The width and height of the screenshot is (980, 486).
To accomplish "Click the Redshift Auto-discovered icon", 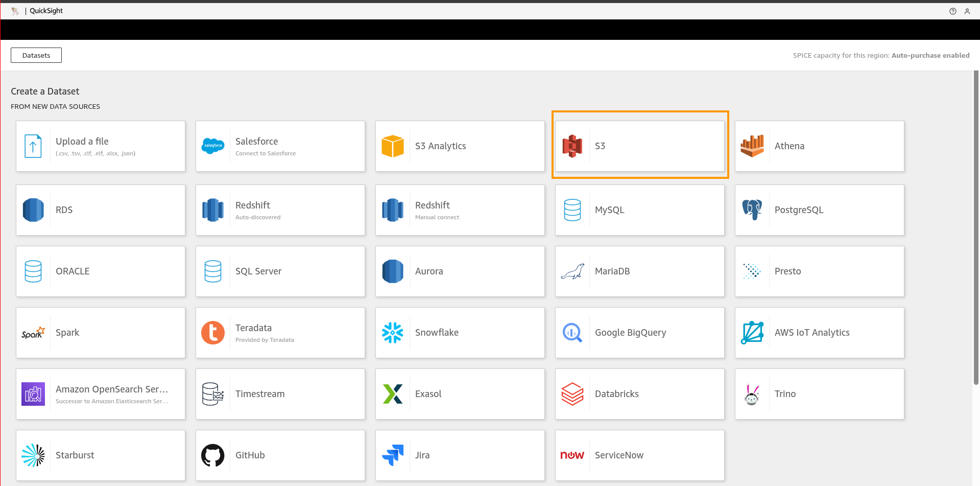I will point(213,210).
